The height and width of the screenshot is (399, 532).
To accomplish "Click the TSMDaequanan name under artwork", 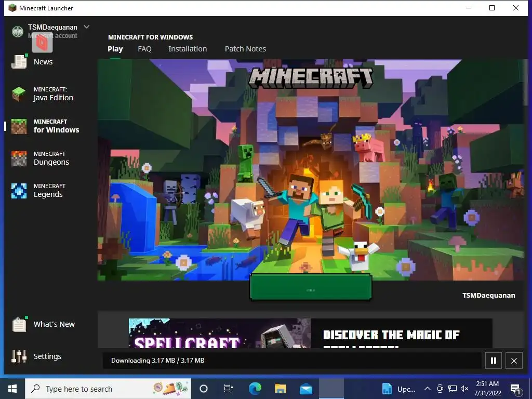I will [488, 296].
